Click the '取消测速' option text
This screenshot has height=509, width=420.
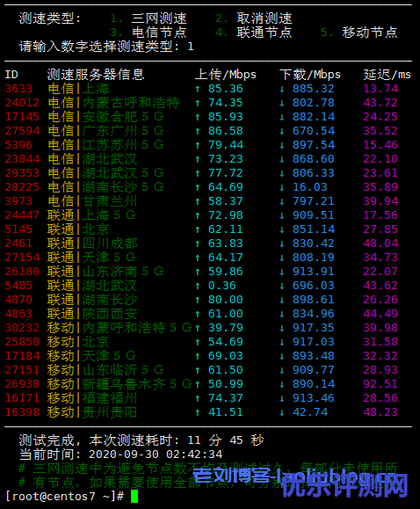pyautogui.click(x=264, y=18)
